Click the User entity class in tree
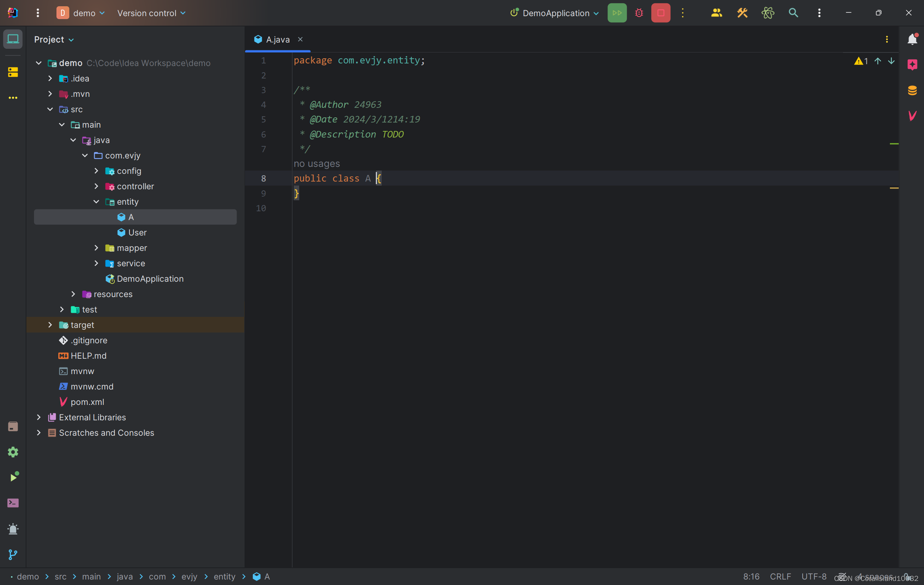 137,232
